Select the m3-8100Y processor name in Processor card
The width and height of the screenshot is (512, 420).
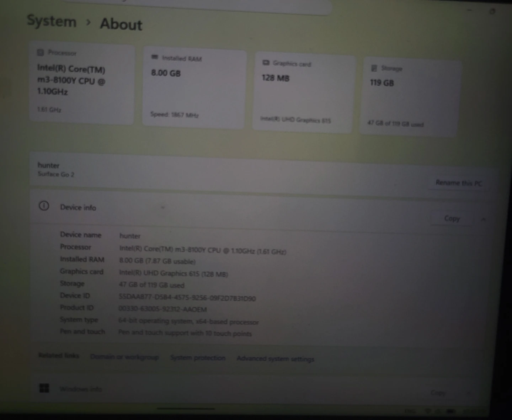pos(71,80)
